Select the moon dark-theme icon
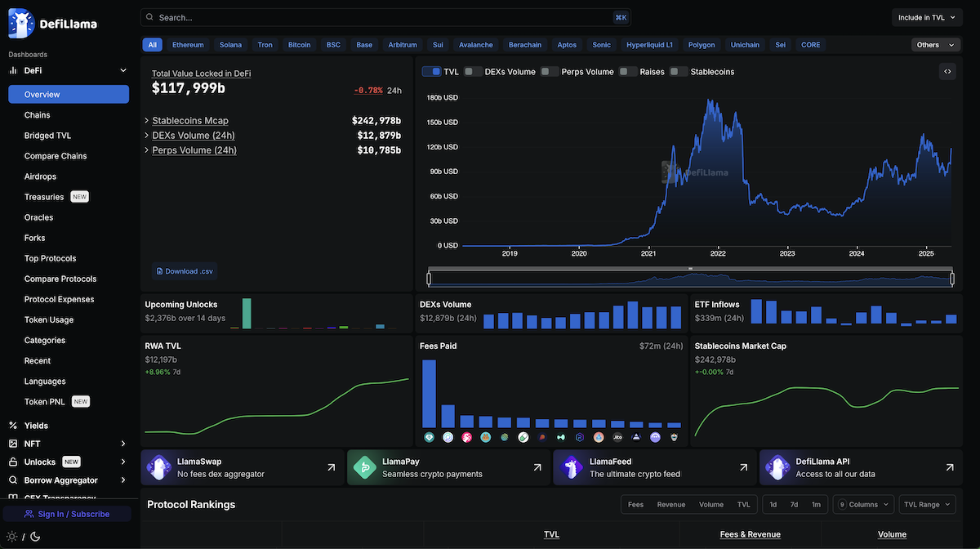The height and width of the screenshot is (549, 980). tap(35, 537)
